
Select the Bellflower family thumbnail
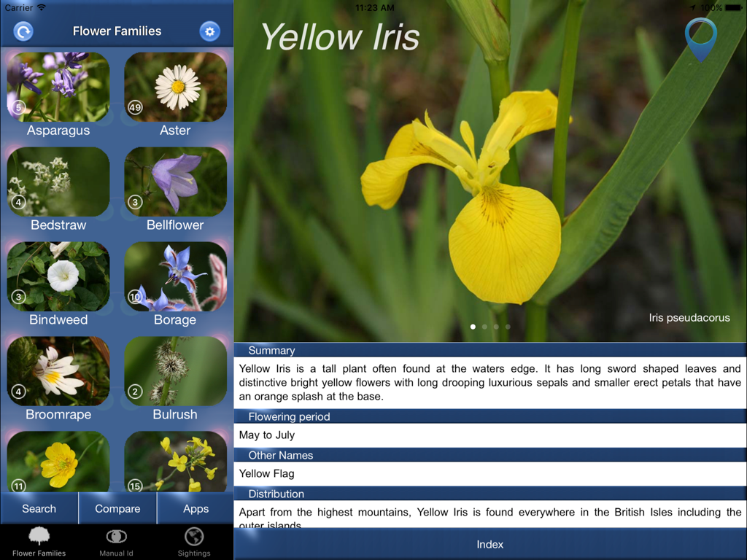[x=175, y=182]
